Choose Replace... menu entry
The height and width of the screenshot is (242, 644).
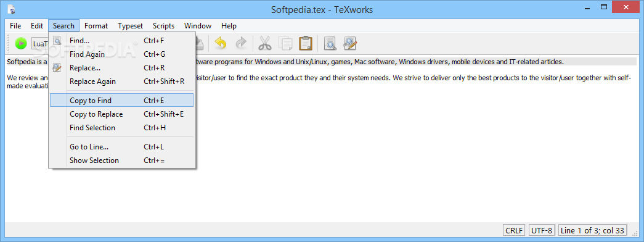click(x=121, y=67)
